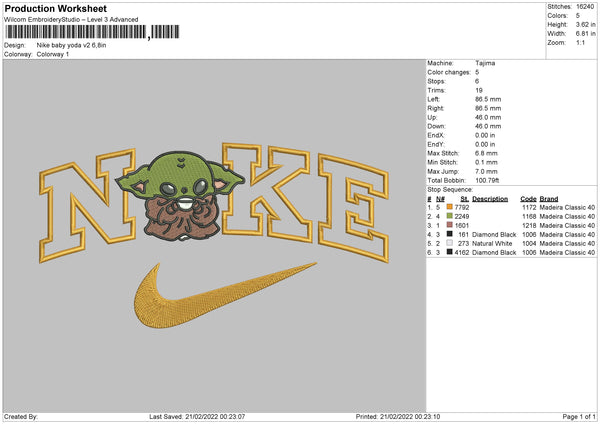Select the "N#" column header

440,199
